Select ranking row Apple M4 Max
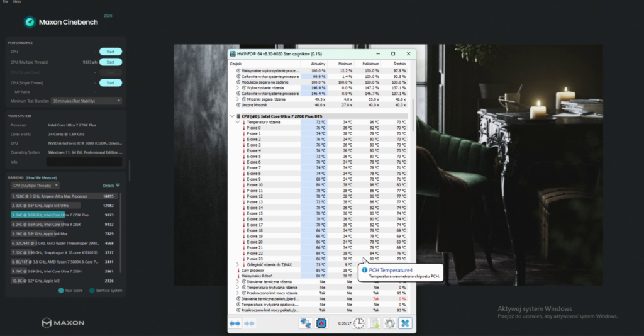 tap(64, 233)
